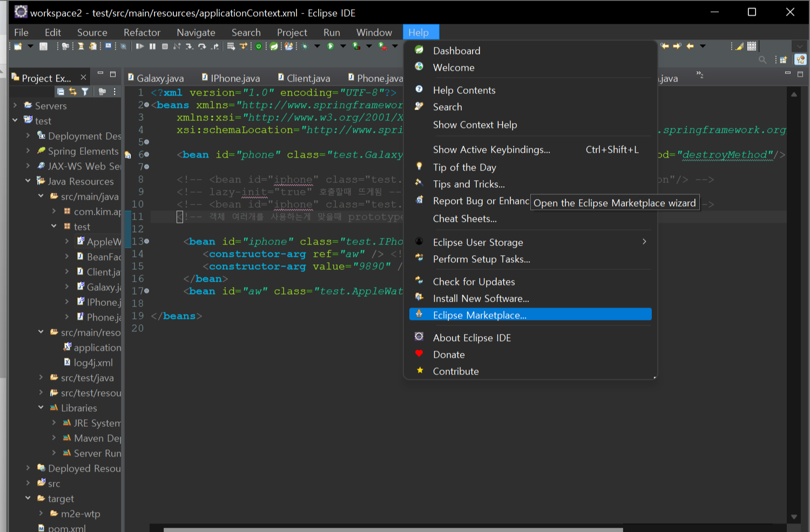Image resolution: width=810 pixels, height=532 pixels.
Task: Click the Step Return debug icon
Action: point(215,46)
